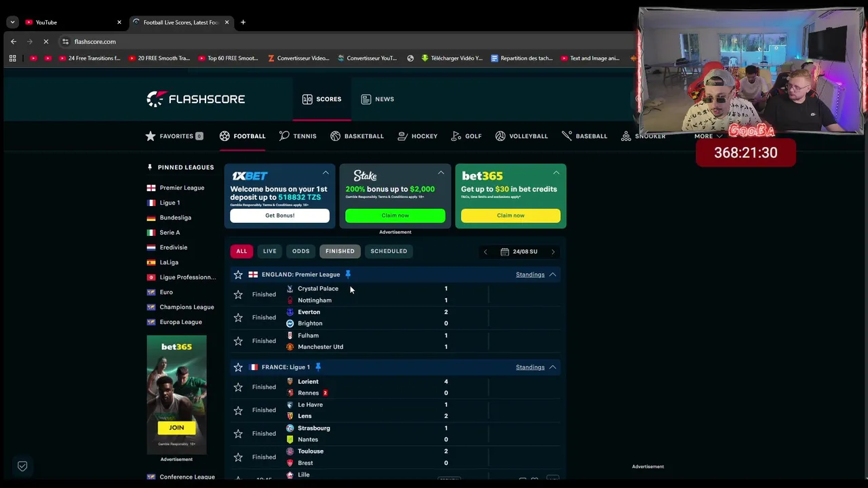Open Convertisseur Video bookmark
Viewport: 868px width, 488px height.
point(298,58)
